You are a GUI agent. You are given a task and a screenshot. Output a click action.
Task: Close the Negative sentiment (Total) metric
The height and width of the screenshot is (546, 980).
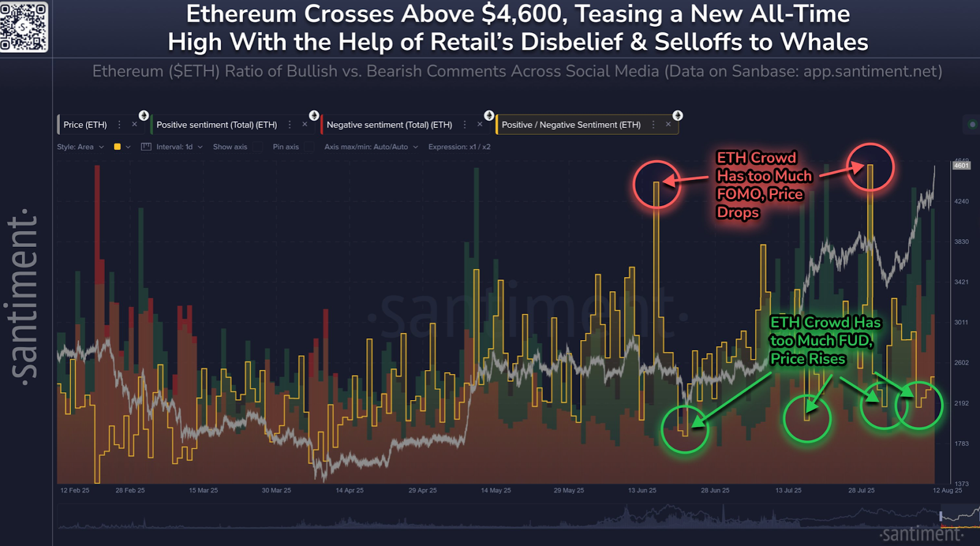coord(480,124)
